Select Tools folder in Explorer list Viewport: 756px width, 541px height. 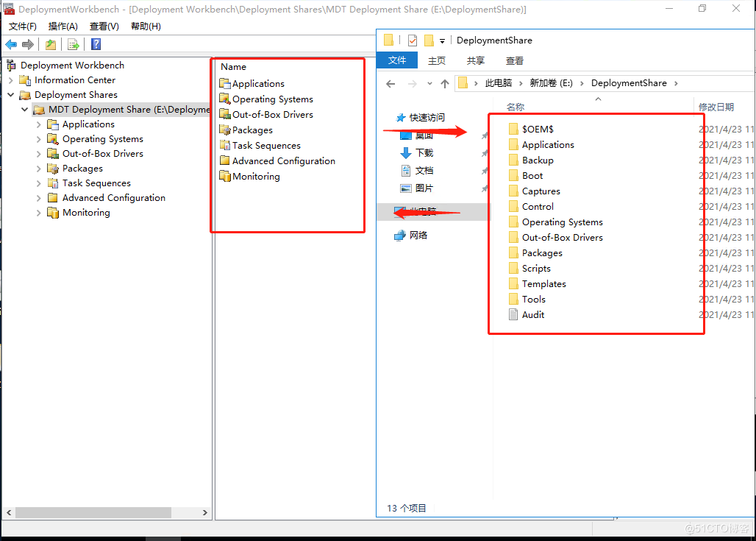pyautogui.click(x=534, y=300)
